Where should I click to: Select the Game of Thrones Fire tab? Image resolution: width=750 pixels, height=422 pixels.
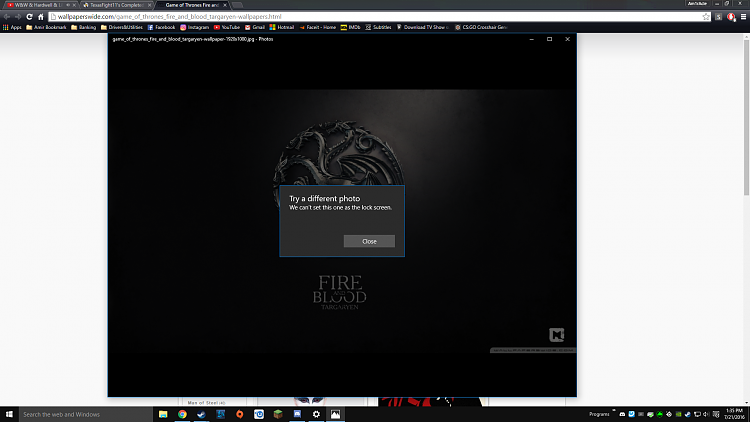click(192, 5)
